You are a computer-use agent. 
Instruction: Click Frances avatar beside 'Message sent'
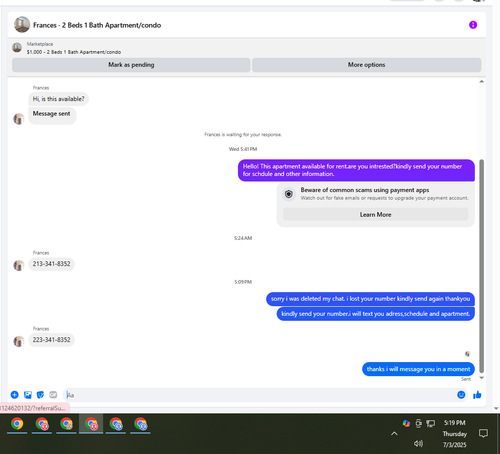click(19, 119)
